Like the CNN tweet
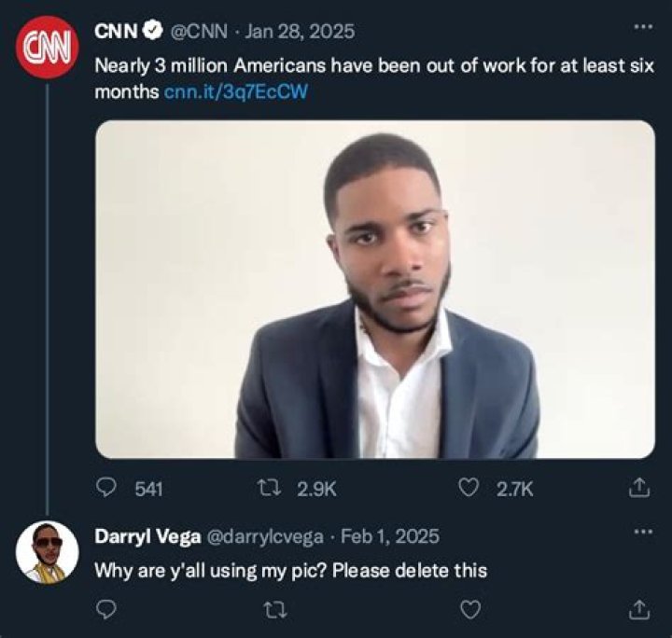This screenshot has height=638, width=672. click(x=471, y=488)
